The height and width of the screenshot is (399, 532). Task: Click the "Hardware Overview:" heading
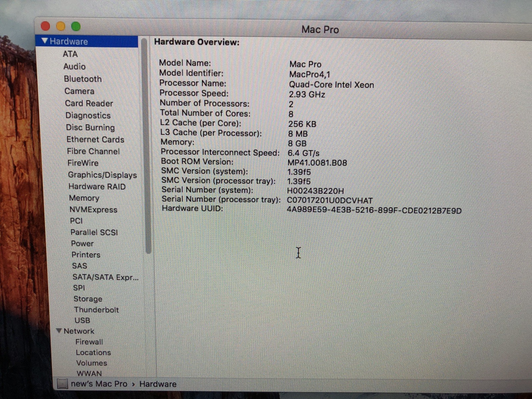(x=197, y=42)
